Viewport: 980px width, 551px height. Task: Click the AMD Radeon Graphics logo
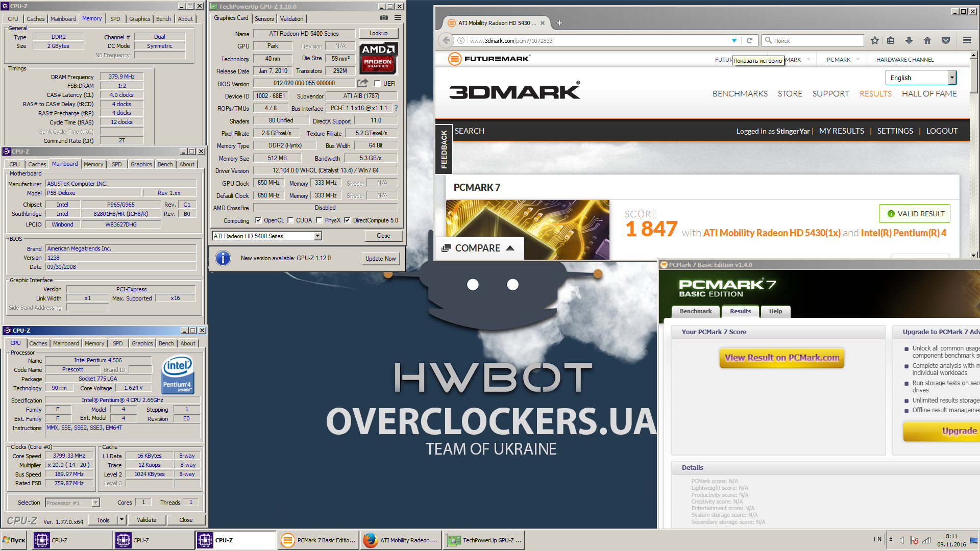378,58
